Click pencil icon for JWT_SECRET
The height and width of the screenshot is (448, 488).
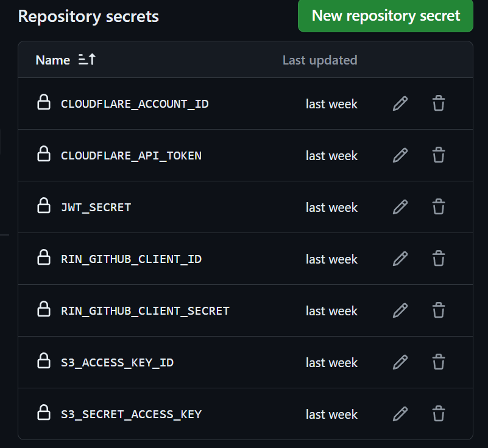click(x=400, y=207)
